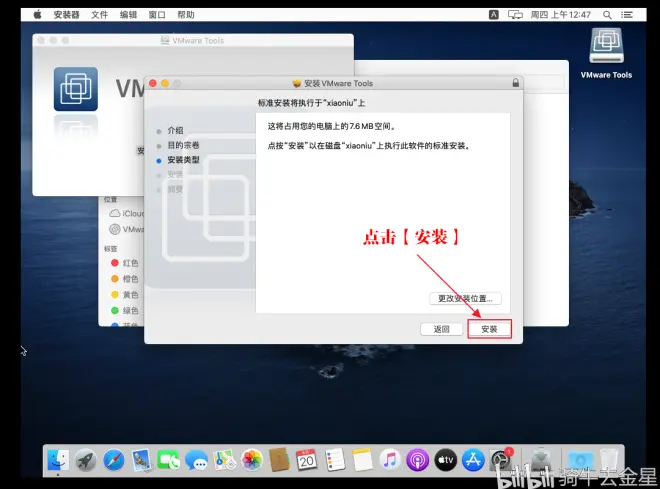
Task: Select the 绿色 green tag in Finder
Action: tap(125, 311)
